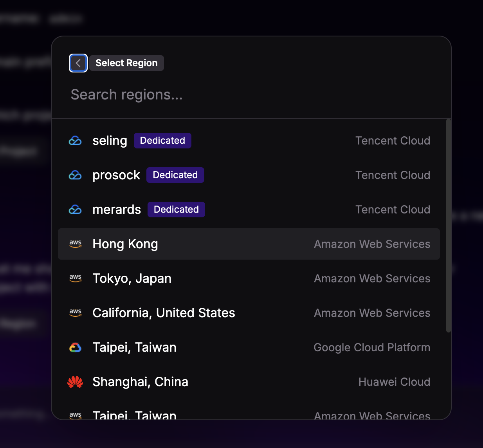Click the Dedicated badge next to merards

(x=176, y=210)
